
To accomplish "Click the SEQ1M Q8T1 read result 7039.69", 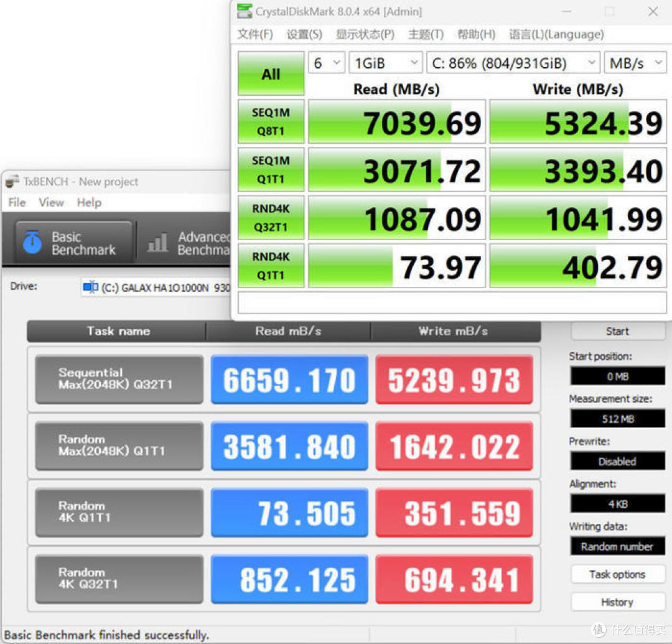I will click(397, 122).
